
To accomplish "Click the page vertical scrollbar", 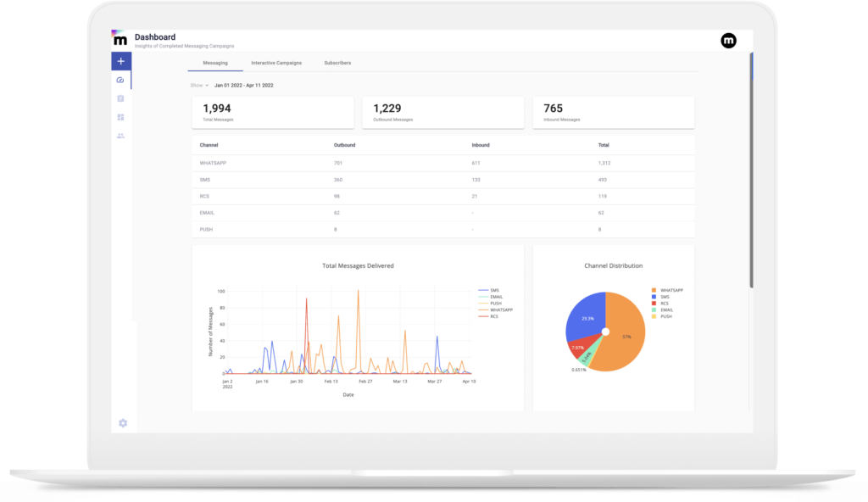I will pos(751,170).
